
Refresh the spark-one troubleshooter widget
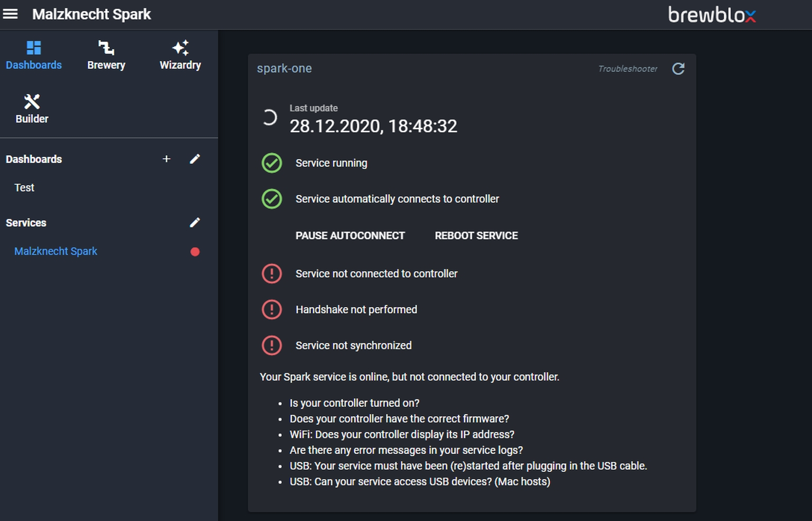pos(678,69)
